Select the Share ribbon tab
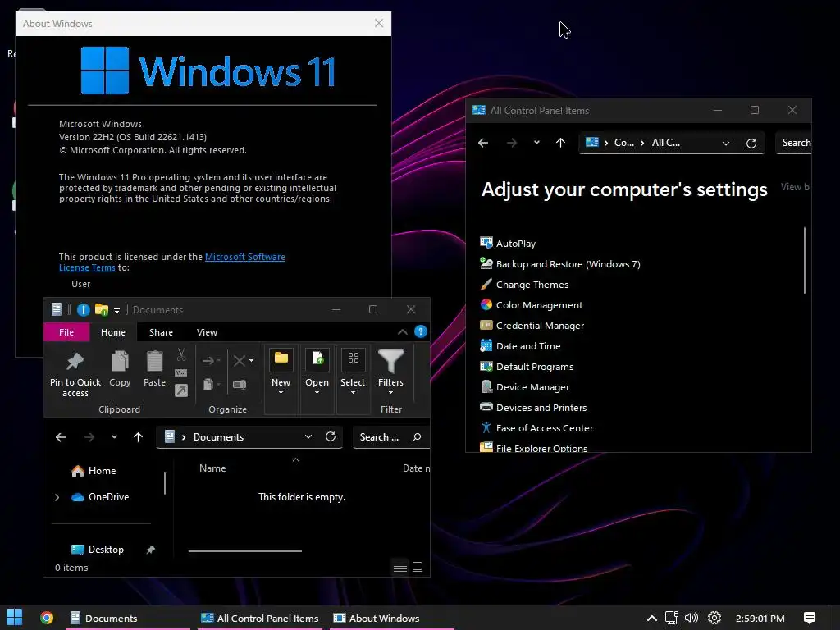840x630 pixels. pyautogui.click(x=161, y=332)
